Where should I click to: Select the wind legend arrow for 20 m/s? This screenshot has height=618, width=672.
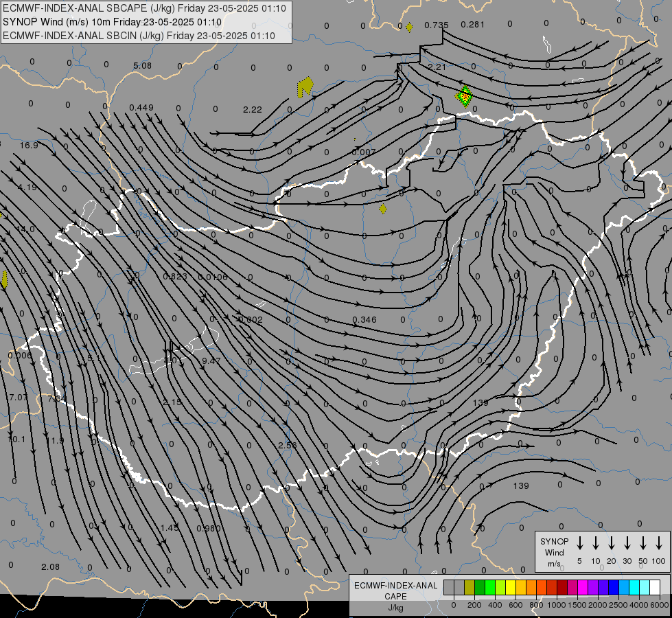pos(611,543)
